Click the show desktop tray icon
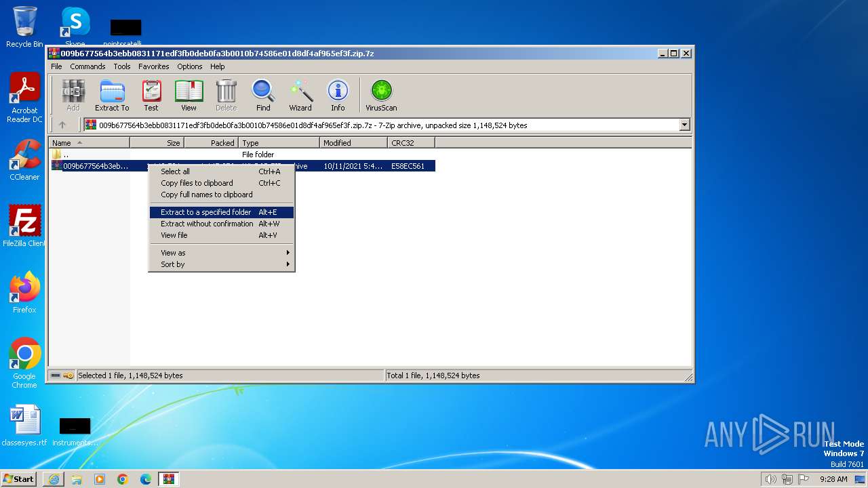868x488 pixels. click(861, 479)
